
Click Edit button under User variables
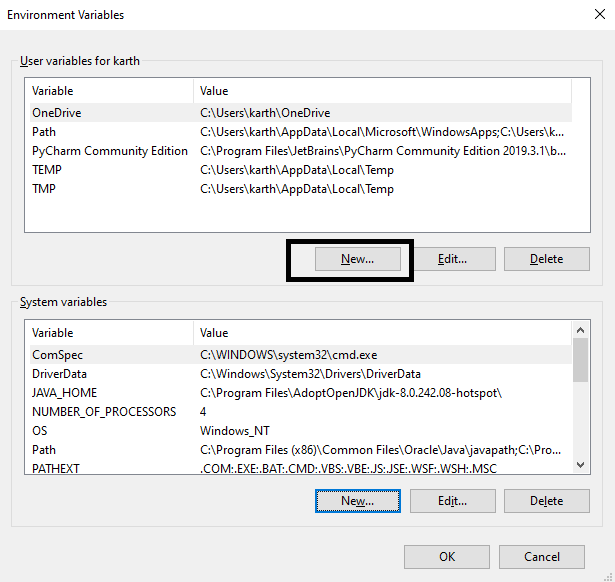453,259
